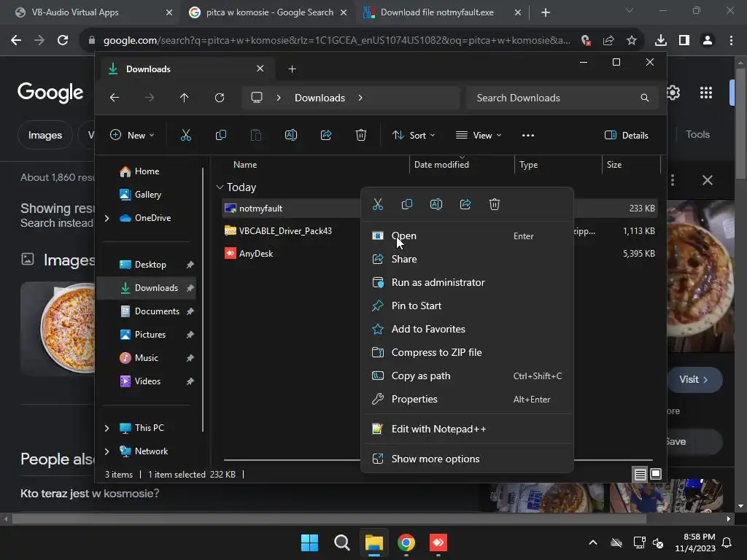The height and width of the screenshot is (560, 747).
Task: Refresh the Downloads folder view
Action: pyautogui.click(x=219, y=98)
